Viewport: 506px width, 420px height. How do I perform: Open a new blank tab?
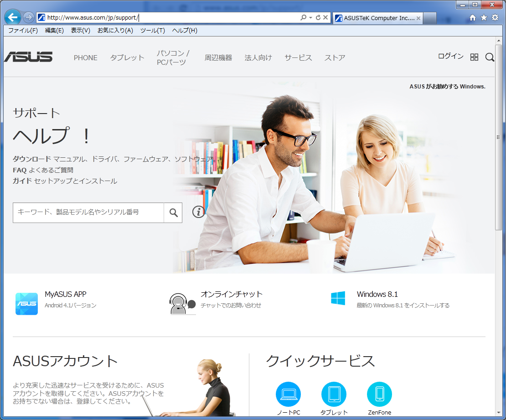pyautogui.click(x=430, y=18)
